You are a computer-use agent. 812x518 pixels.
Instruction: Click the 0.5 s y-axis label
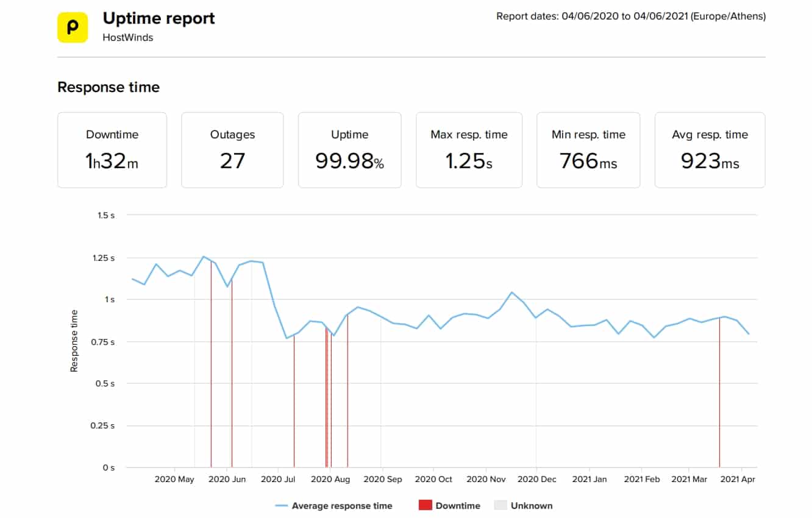106,384
